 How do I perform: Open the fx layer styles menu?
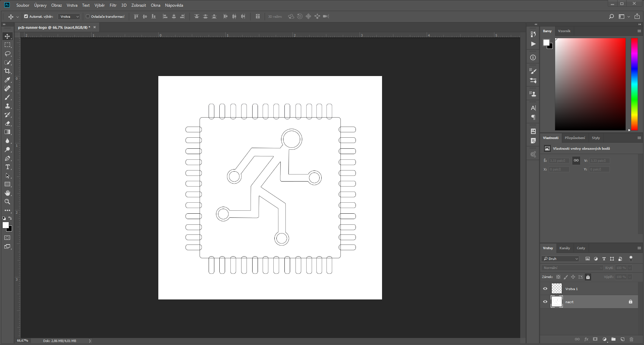coord(586,339)
